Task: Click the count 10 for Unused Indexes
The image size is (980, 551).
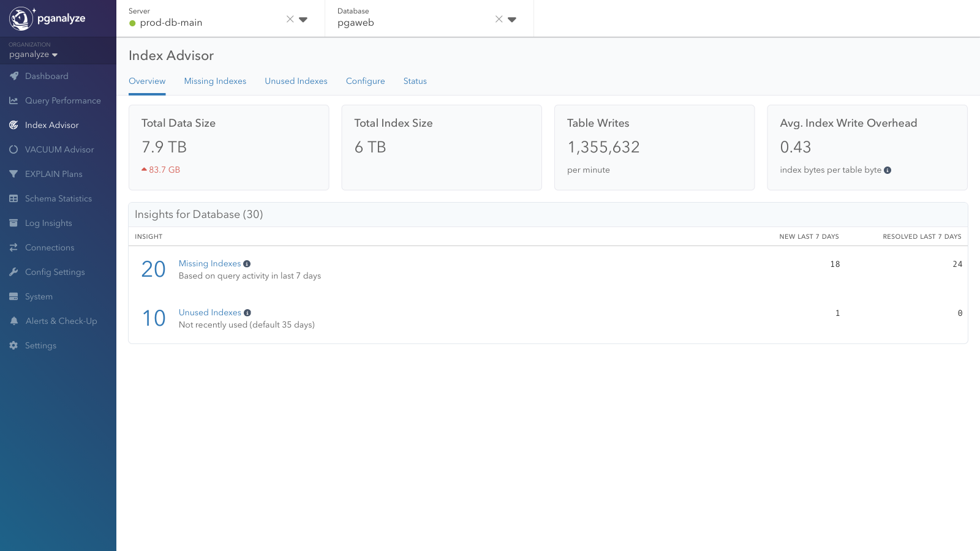Action: point(154,318)
